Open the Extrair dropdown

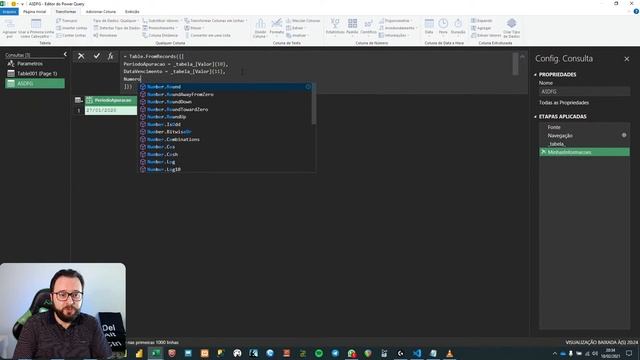(296, 28)
